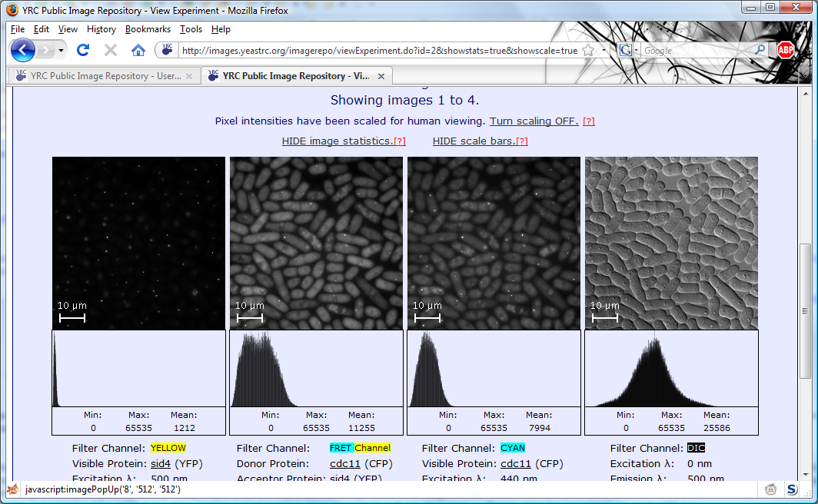
Task: Turn scaling OFF for pixel intensities
Action: coord(534,121)
